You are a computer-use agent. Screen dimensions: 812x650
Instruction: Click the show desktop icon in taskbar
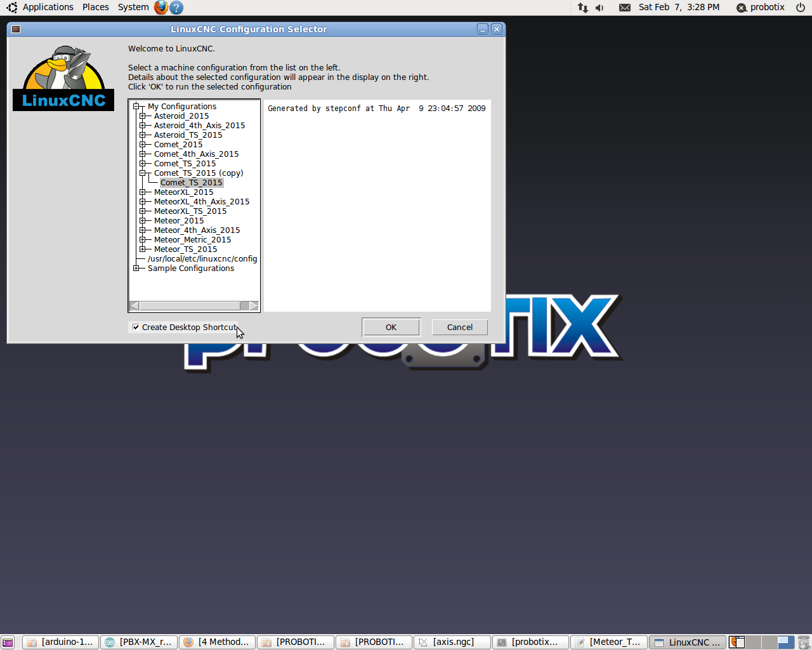pyautogui.click(x=8, y=642)
